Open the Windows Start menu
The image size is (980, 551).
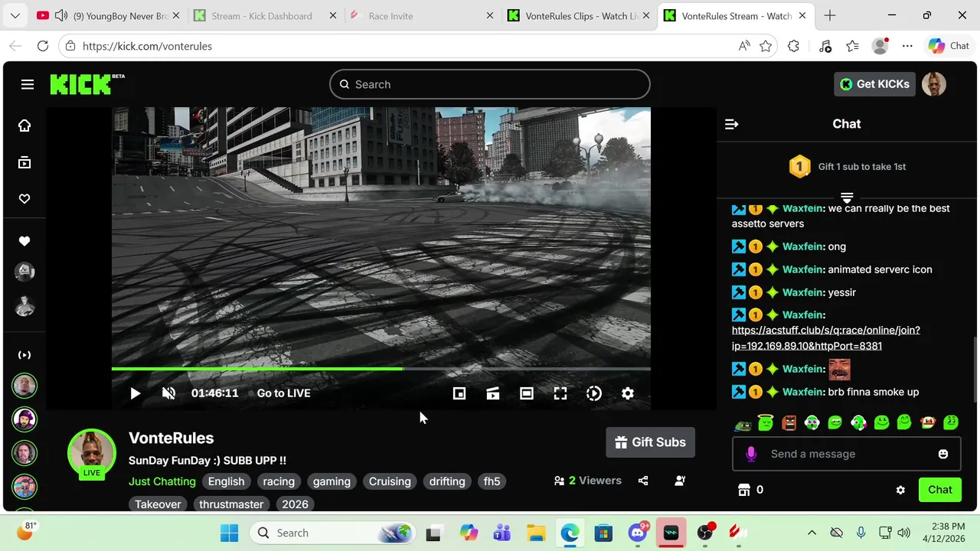coord(229,533)
